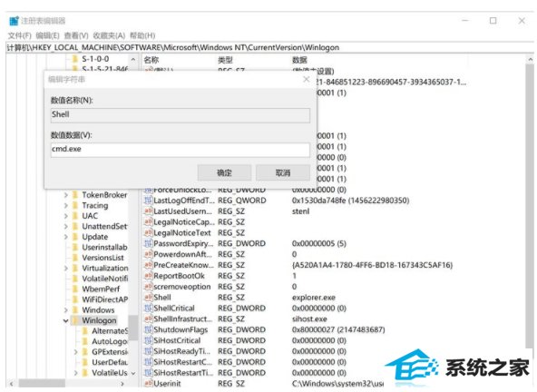Select the LegalNoticeText value icon
Screen dimensions: 537x392
(x=148, y=232)
